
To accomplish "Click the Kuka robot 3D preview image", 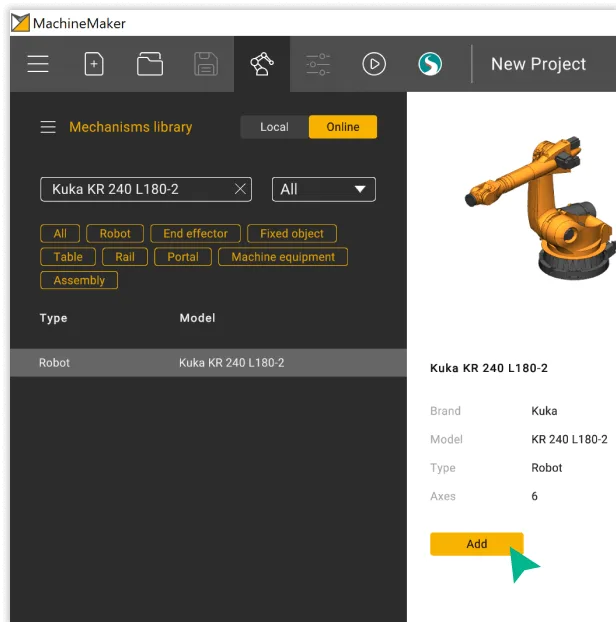I will [539, 207].
